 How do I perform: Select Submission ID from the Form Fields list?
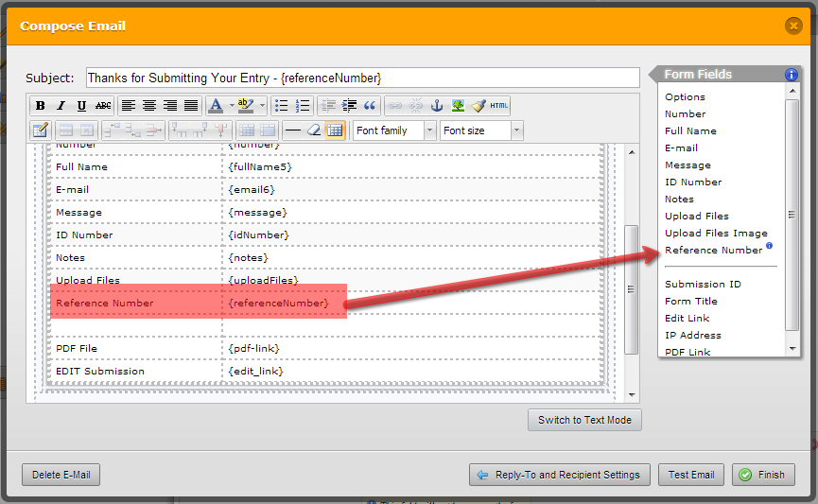[703, 285]
